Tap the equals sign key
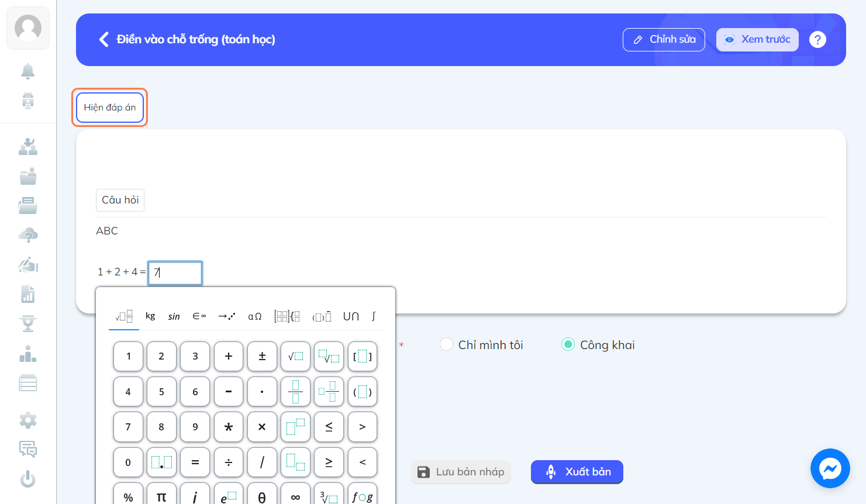This screenshot has width=866, height=504. 195,462
